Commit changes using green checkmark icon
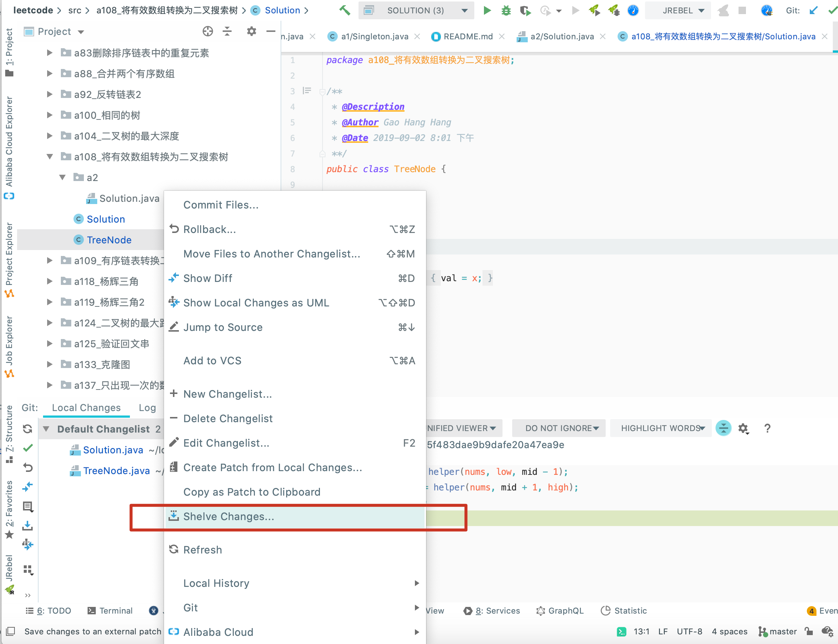 click(x=832, y=10)
